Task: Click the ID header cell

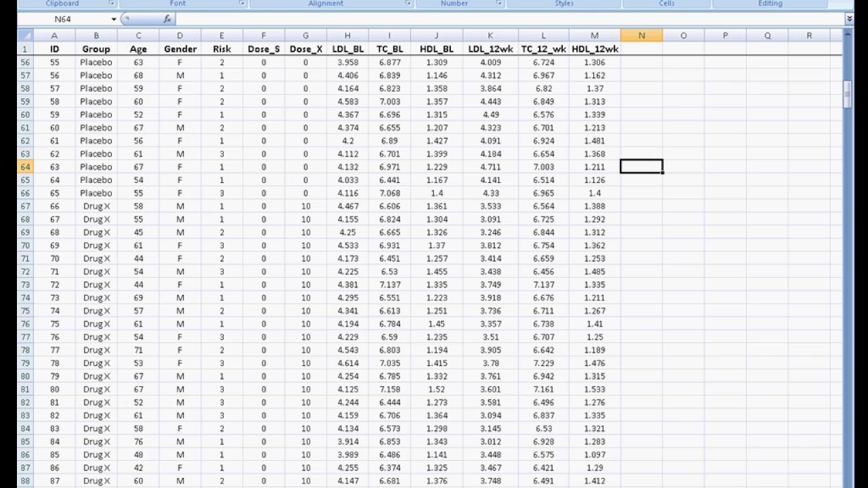Action: point(54,49)
